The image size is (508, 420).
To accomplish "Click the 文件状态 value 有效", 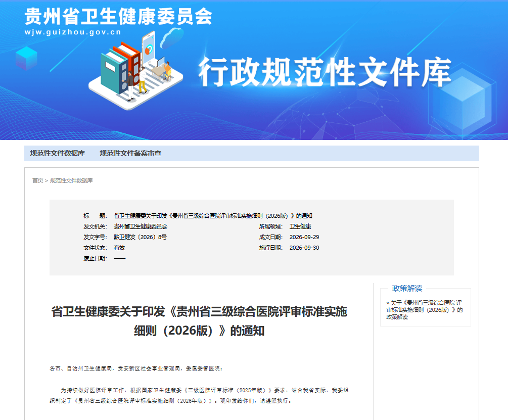I will (119, 248).
